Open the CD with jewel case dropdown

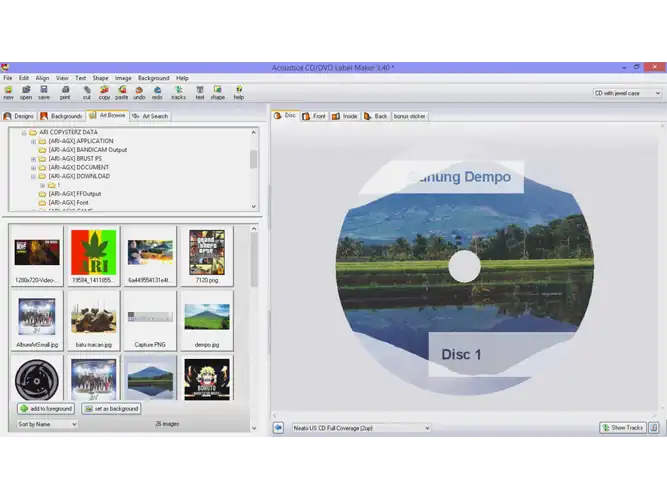tap(627, 93)
